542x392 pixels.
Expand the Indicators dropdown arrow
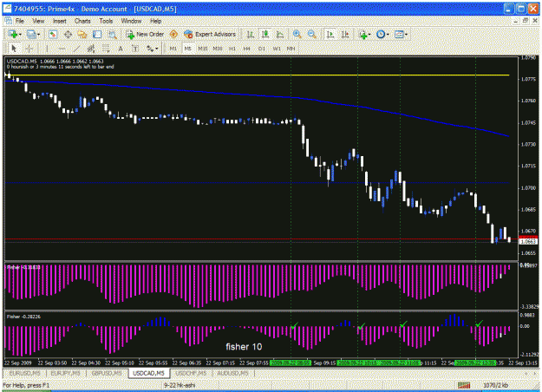pyautogui.click(x=369, y=35)
